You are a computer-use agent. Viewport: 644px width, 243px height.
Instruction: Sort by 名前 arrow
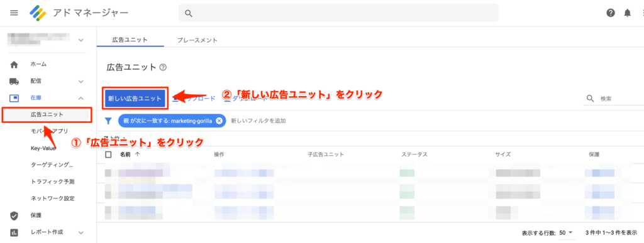137,154
